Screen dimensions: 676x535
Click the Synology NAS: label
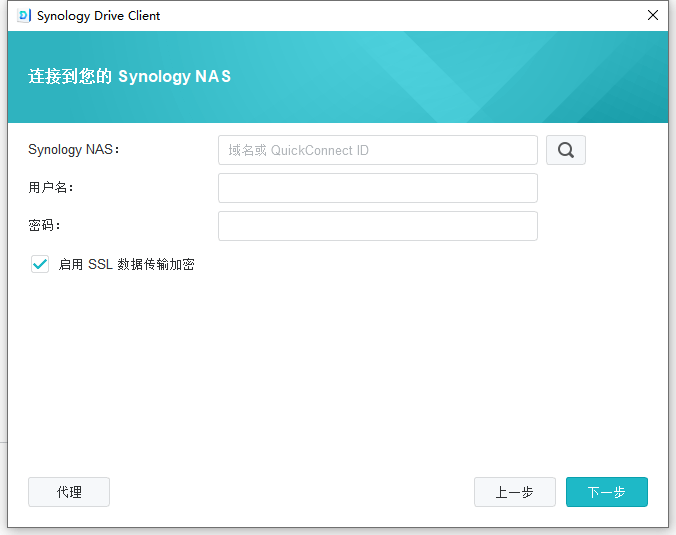74,150
